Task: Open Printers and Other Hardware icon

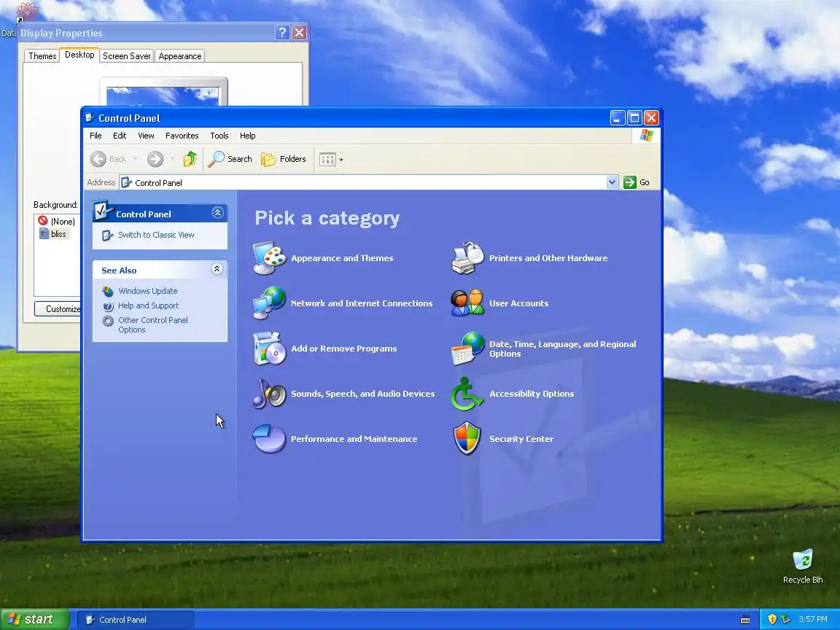Action: click(467, 257)
